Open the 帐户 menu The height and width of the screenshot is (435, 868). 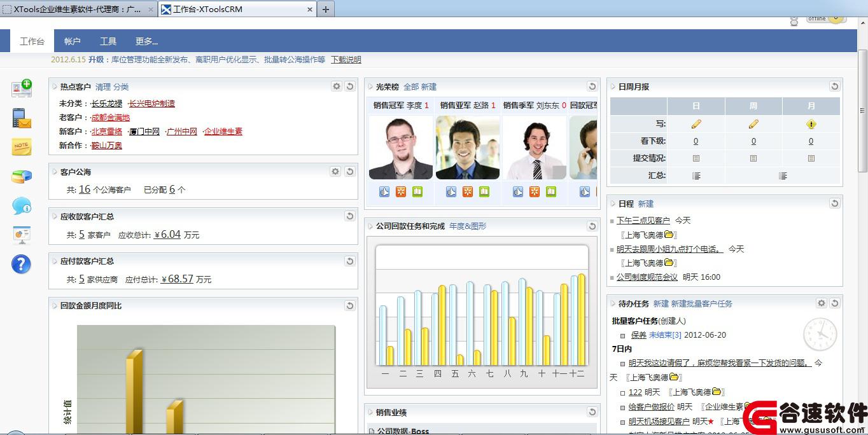tap(73, 41)
